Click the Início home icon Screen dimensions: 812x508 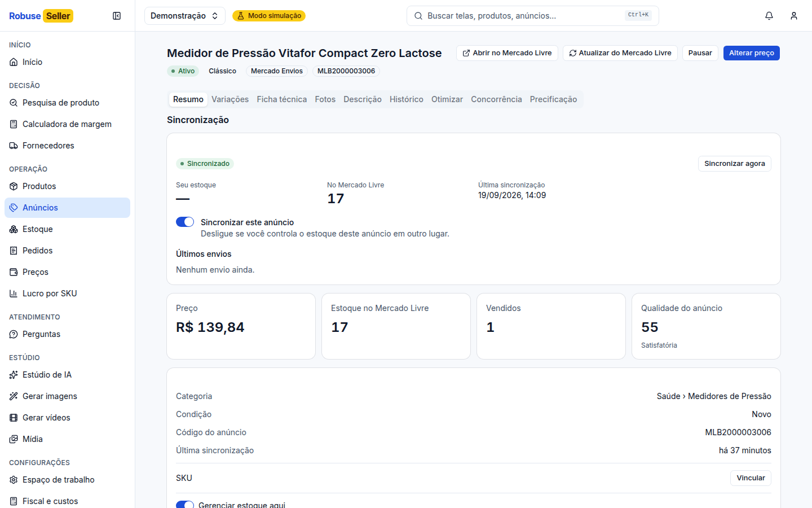[14, 62]
